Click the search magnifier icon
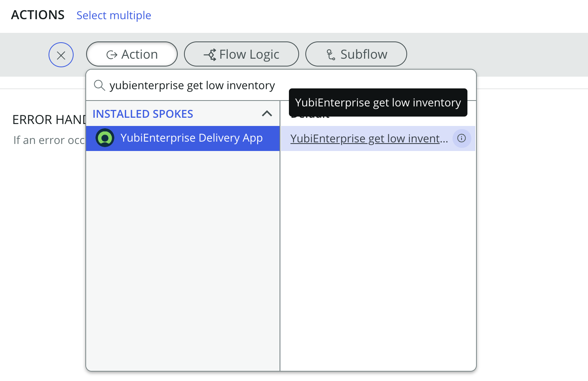Image resolution: width=588 pixels, height=381 pixels. pyautogui.click(x=99, y=85)
